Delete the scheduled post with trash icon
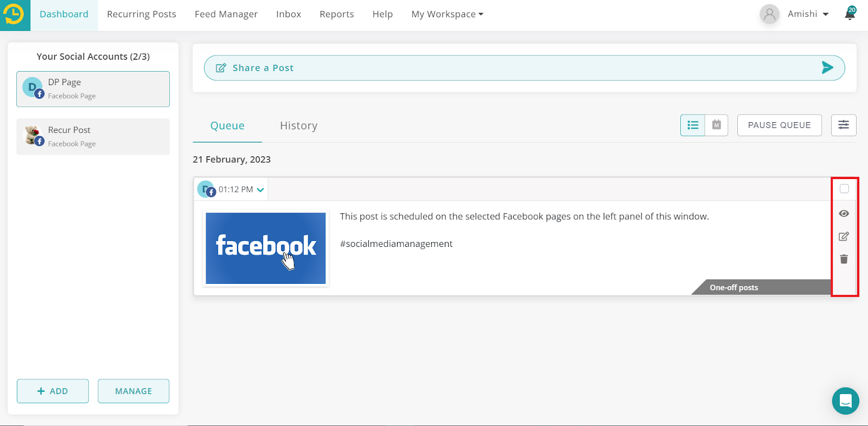 coord(844,259)
